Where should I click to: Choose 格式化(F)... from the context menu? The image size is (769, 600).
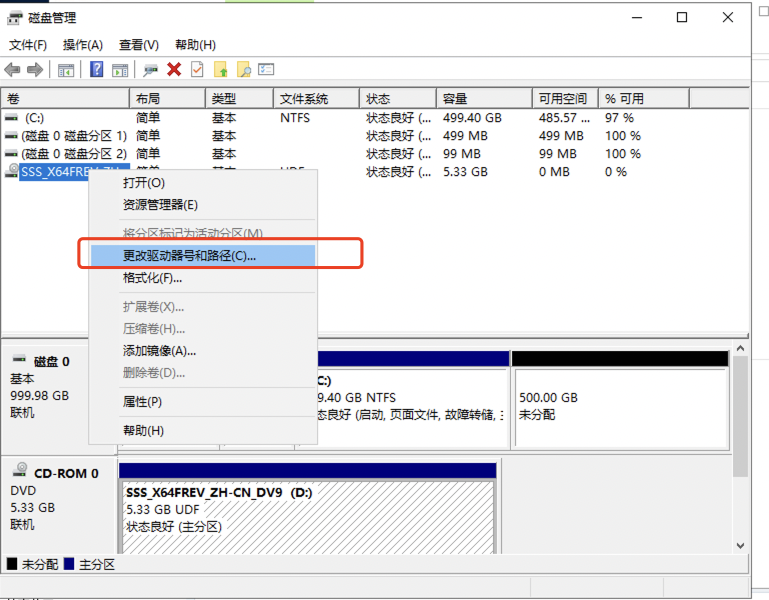click(x=152, y=278)
